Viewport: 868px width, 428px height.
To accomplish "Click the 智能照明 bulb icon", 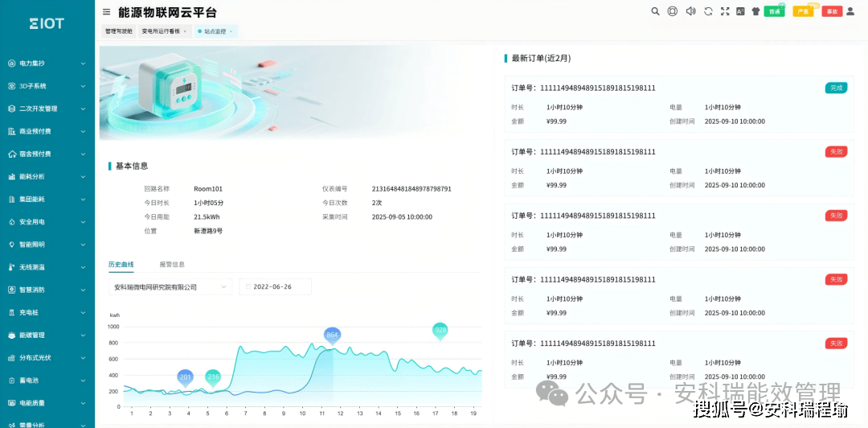I will (x=11, y=245).
